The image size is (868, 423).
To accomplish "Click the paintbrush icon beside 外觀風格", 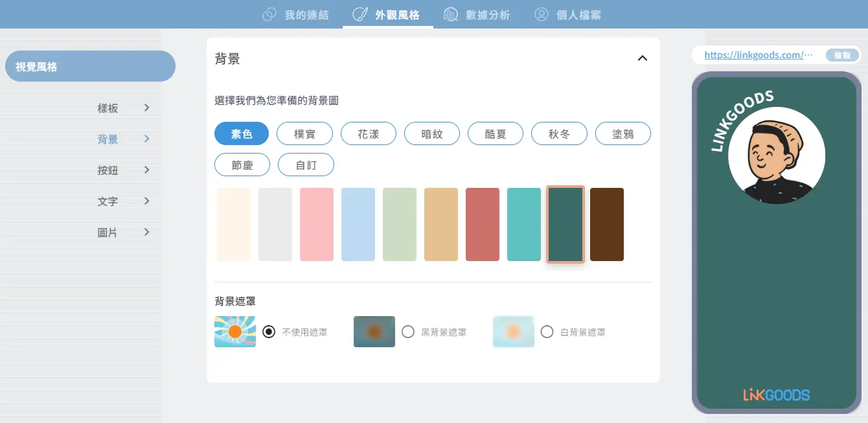I will point(360,14).
